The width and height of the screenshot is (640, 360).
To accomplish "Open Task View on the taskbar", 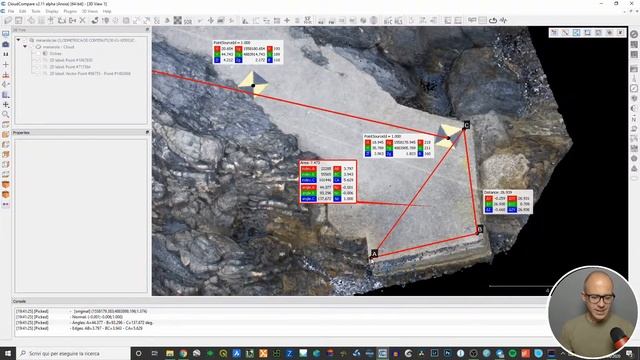I will point(154,353).
